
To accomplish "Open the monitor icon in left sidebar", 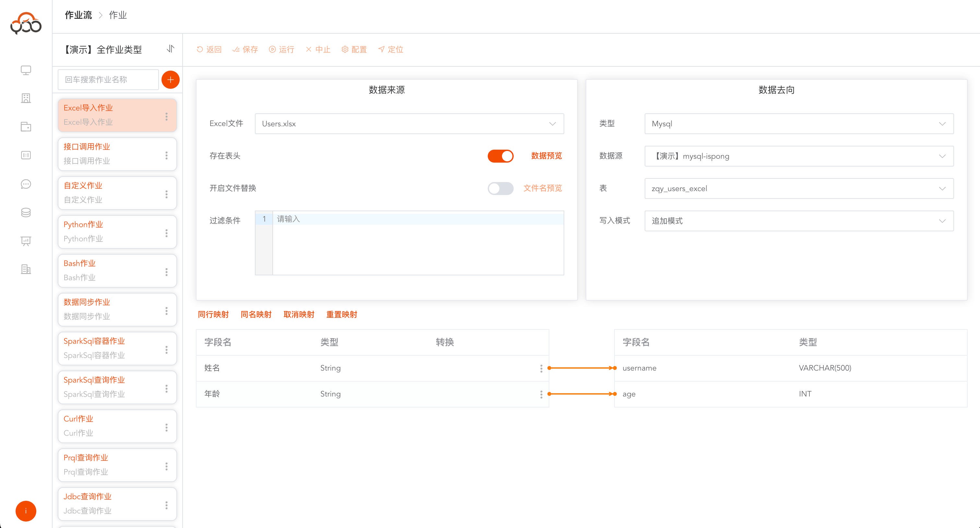I will coord(26,70).
